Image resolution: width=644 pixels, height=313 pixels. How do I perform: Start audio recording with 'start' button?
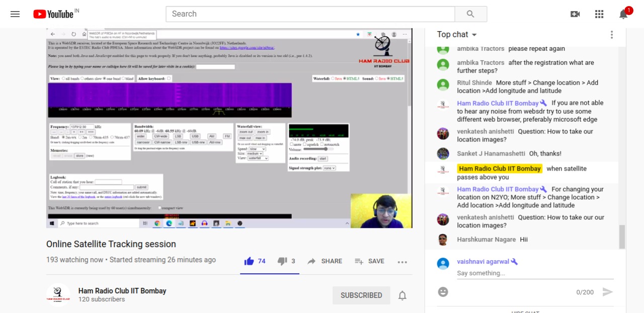323,159
